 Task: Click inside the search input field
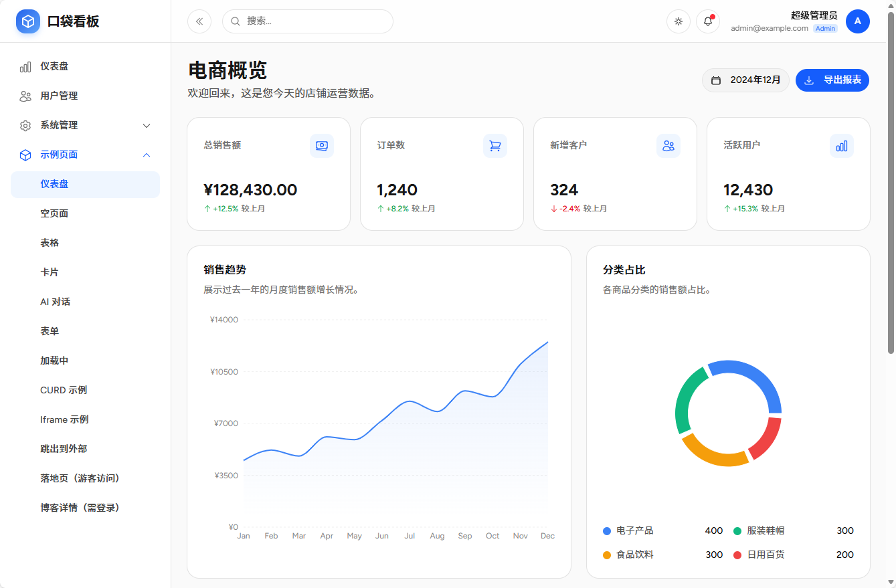click(x=308, y=21)
